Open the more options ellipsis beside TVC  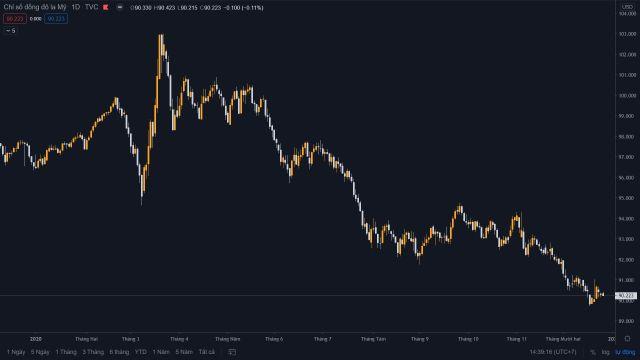click(120, 7)
